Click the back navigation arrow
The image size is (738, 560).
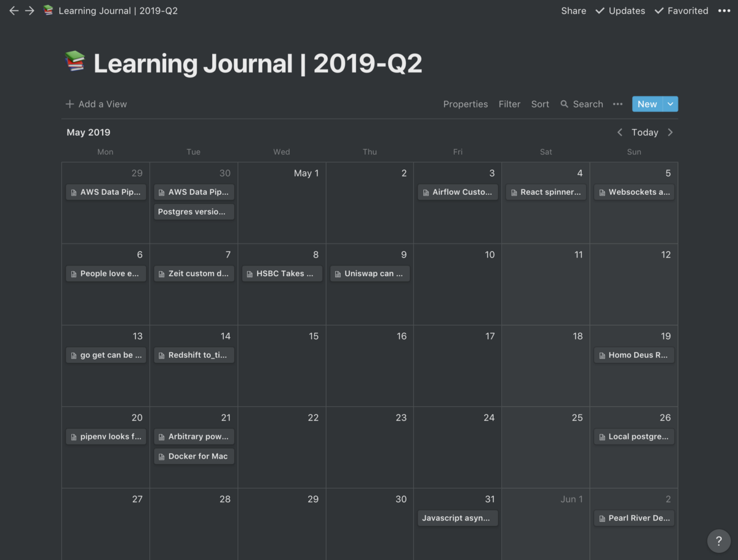pos(14,11)
